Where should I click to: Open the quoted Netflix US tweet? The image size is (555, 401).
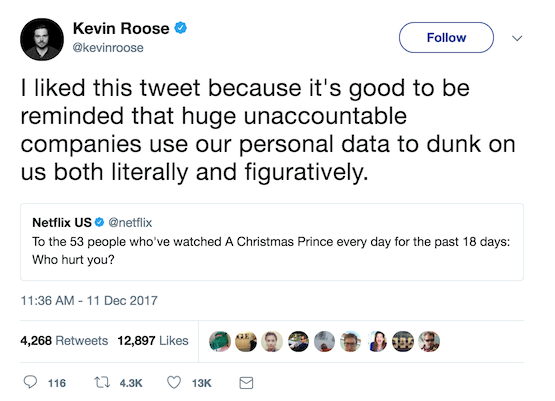tap(272, 242)
